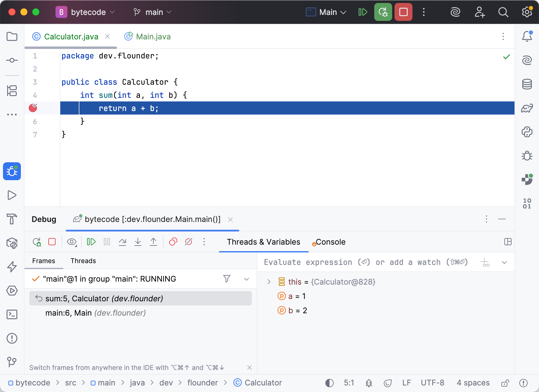Click the evaluate expression input field
This screenshot has height=392, width=539.
[366, 262]
